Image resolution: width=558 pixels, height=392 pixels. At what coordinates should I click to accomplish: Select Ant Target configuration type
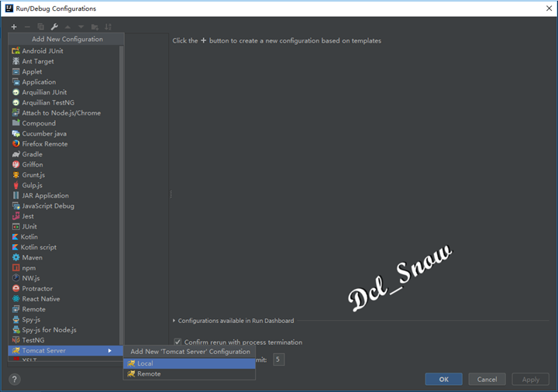pos(64,61)
